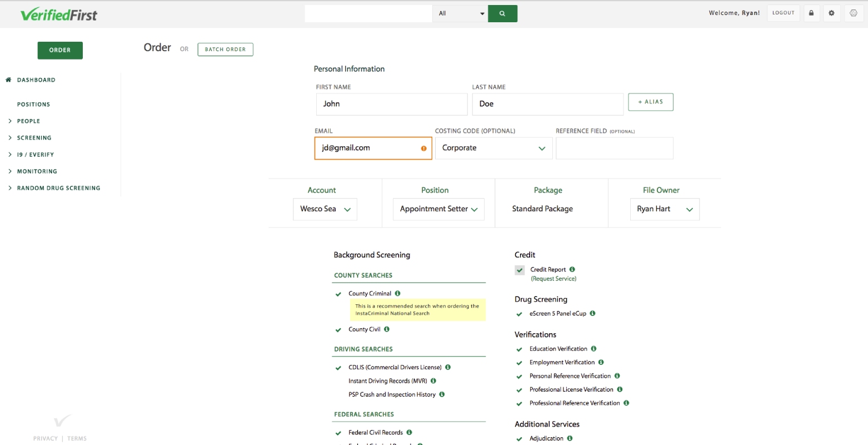Show info for eScreen 5 Panel eCup
Image resolution: width=868 pixels, height=445 pixels.
pyautogui.click(x=592, y=313)
